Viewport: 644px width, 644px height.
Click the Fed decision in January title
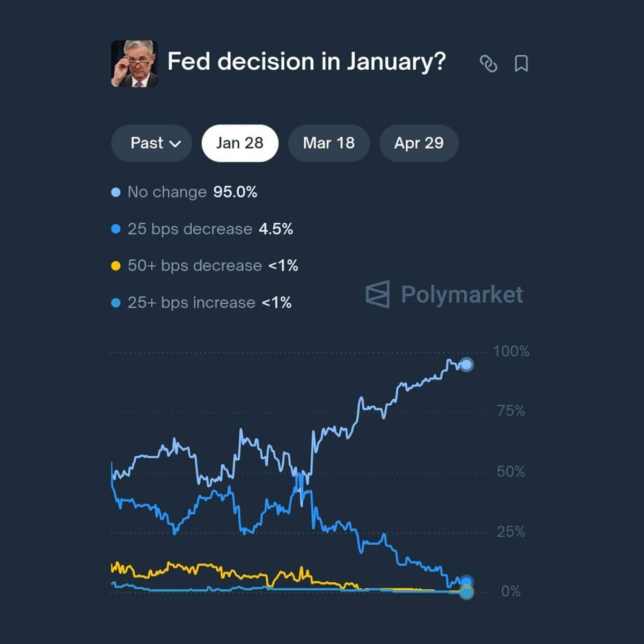(x=306, y=62)
